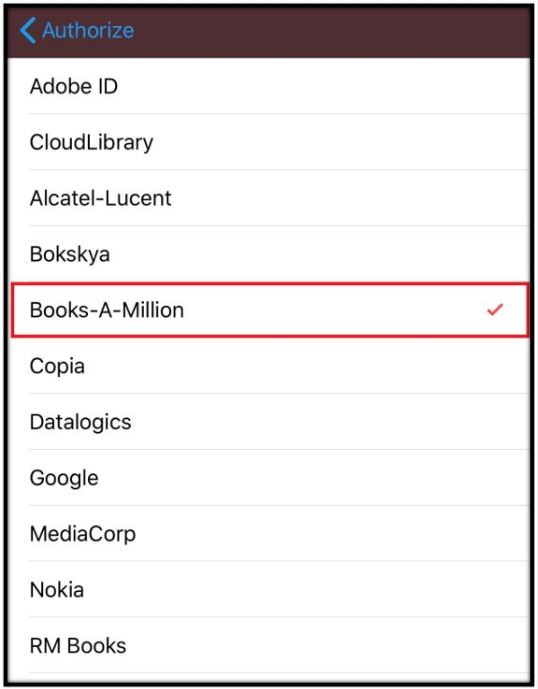Tap the Nokia text label

[57, 590]
